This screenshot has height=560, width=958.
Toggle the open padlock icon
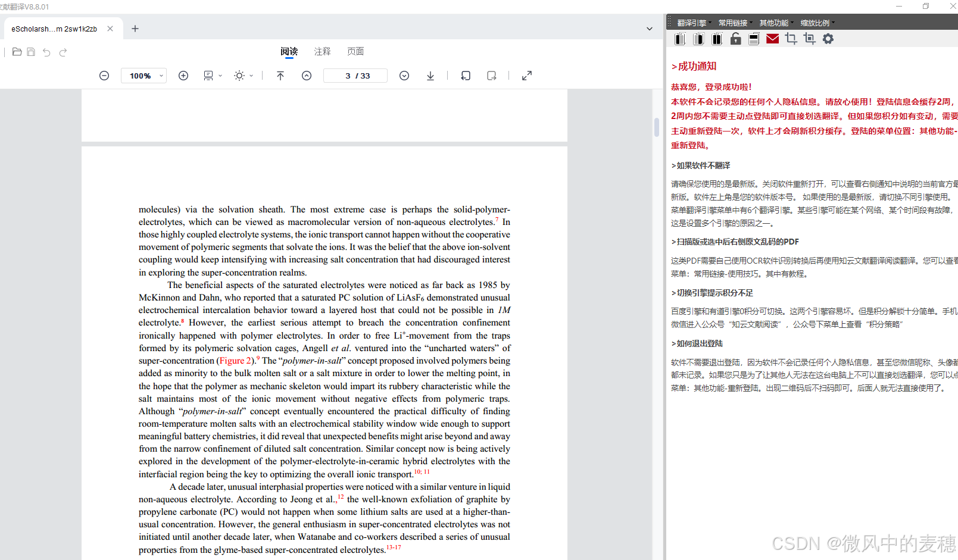[735, 39]
